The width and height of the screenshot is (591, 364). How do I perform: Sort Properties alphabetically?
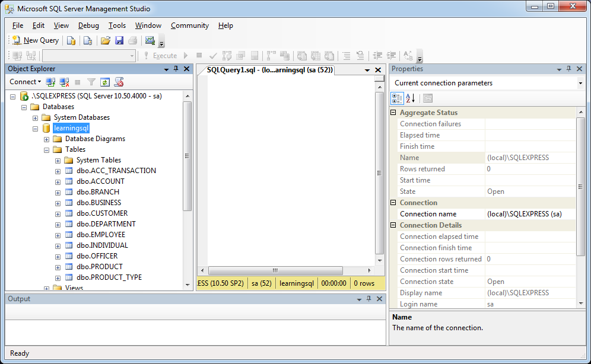[411, 98]
